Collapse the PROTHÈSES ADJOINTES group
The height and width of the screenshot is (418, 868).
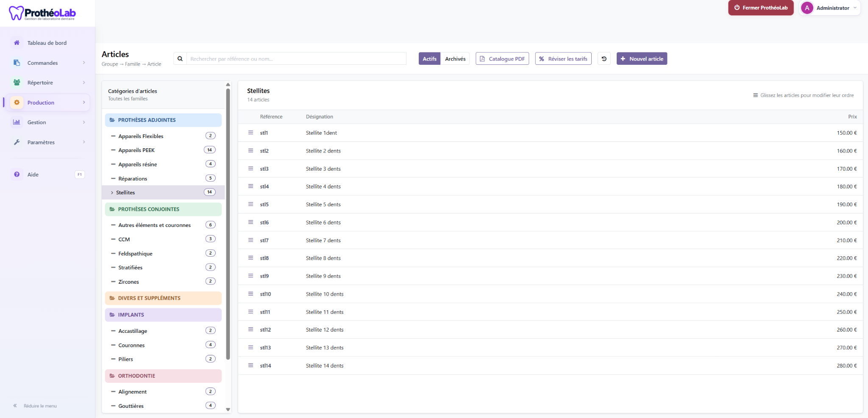pyautogui.click(x=163, y=120)
